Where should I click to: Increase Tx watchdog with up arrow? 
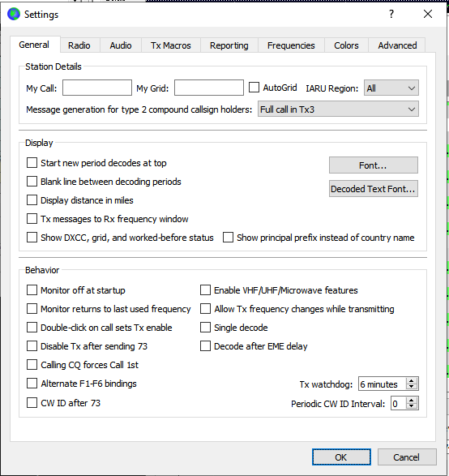click(x=412, y=381)
